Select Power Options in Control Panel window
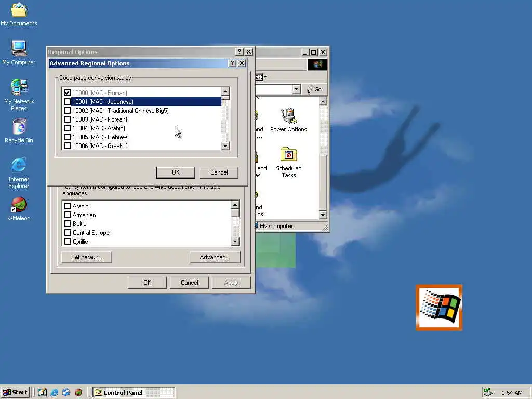Image resolution: width=532 pixels, height=399 pixels. click(x=288, y=120)
